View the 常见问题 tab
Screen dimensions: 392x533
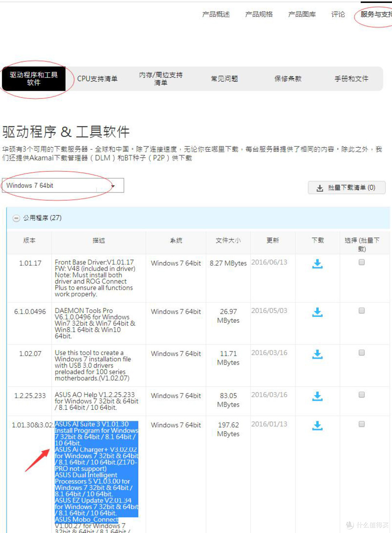tap(224, 79)
